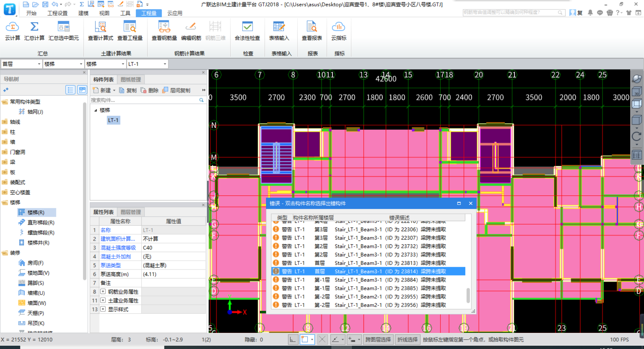The height and width of the screenshot is (349, 644).
Task: Open 查看报表 reports
Action: click(312, 31)
